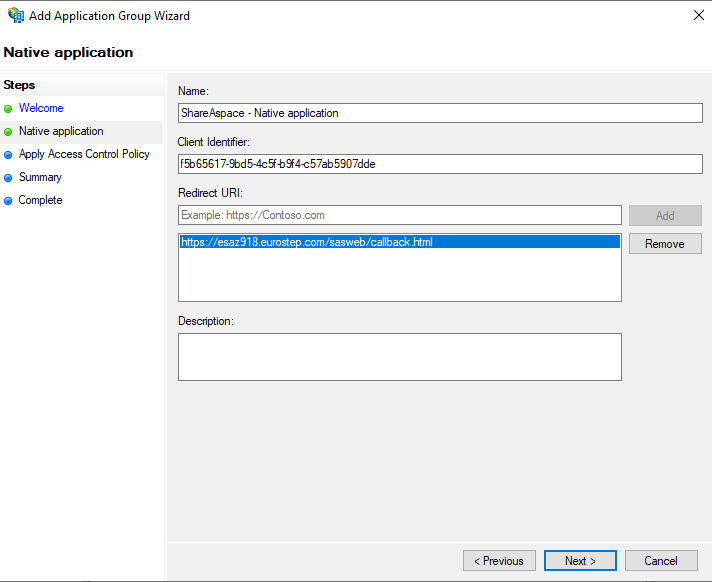Click the Redirect URI input box
The width and height of the screenshot is (712, 582).
(400, 215)
